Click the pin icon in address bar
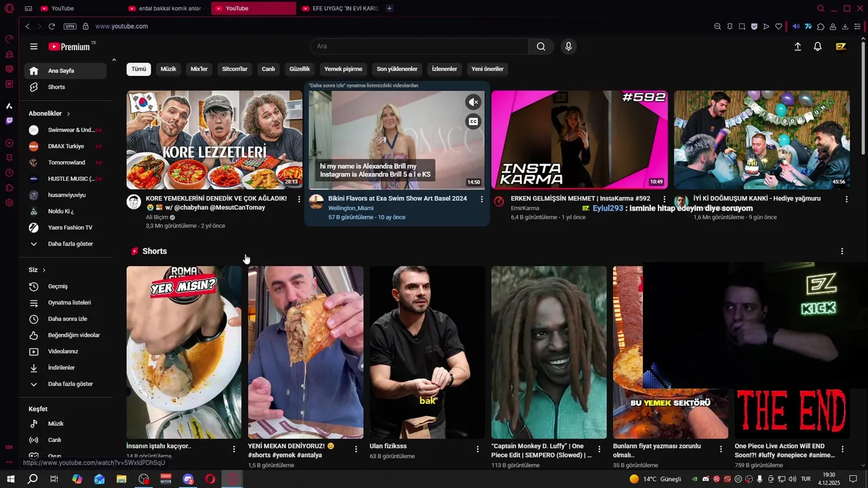 point(730,26)
